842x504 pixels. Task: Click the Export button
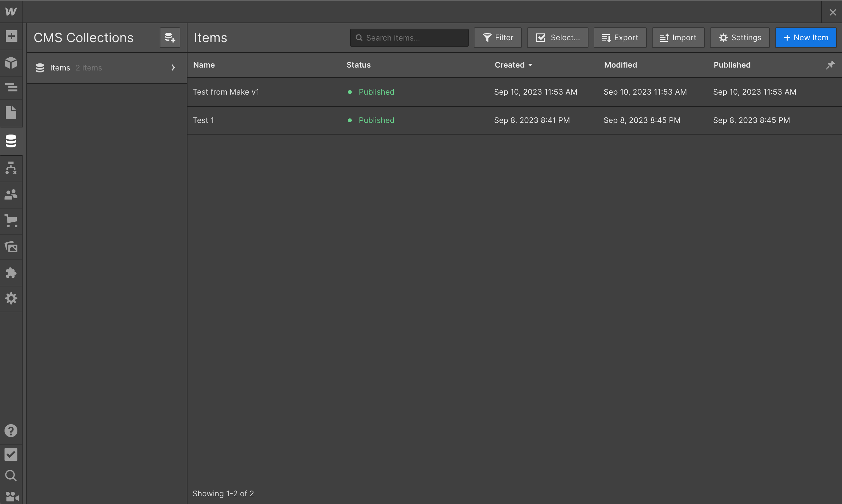point(620,38)
